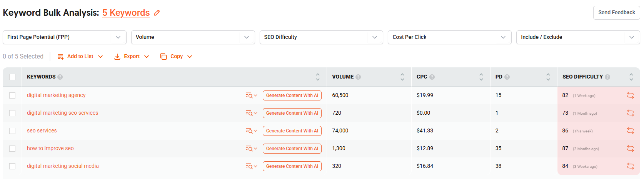Generate Content With AI for seo services
The width and height of the screenshot is (644, 179).
(x=292, y=131)
